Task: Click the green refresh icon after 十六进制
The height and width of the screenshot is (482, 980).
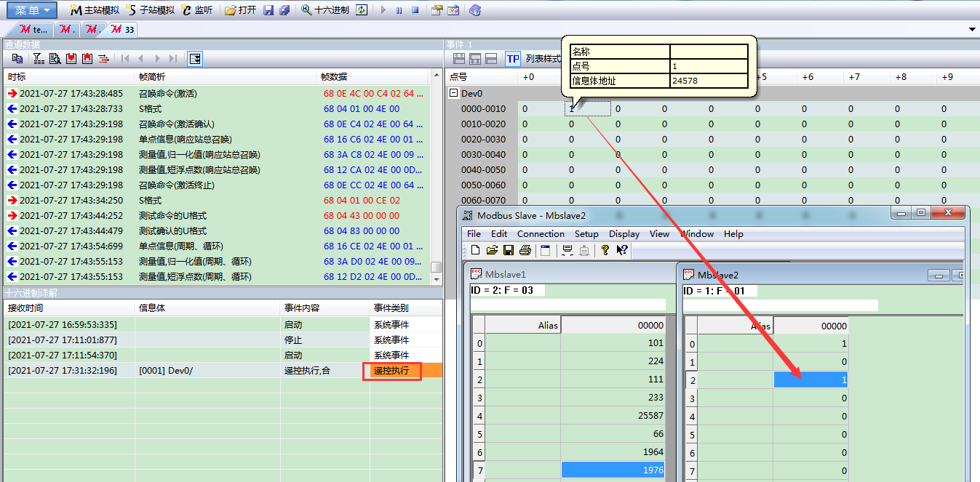Action: click(362, 10)
